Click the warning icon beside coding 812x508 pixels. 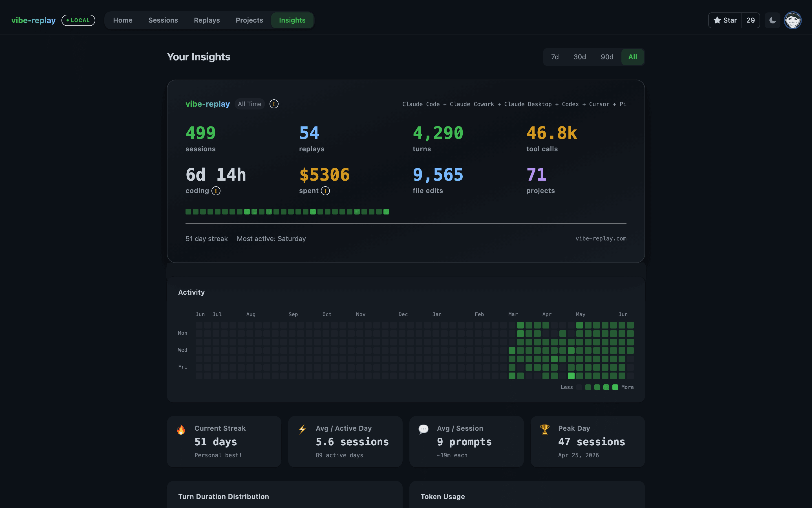[216, 191]
